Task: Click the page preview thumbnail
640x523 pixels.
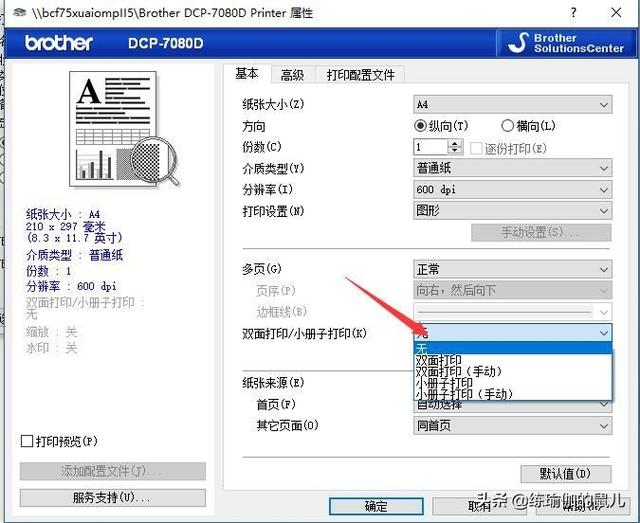Action: [x=124, y=129]
